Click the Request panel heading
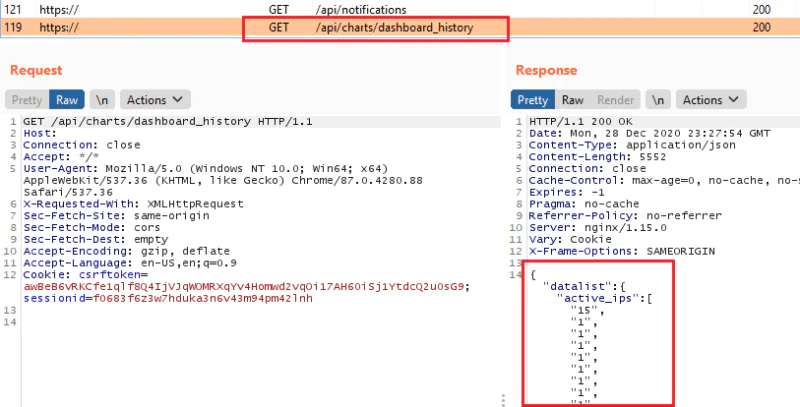 (36, 70)
